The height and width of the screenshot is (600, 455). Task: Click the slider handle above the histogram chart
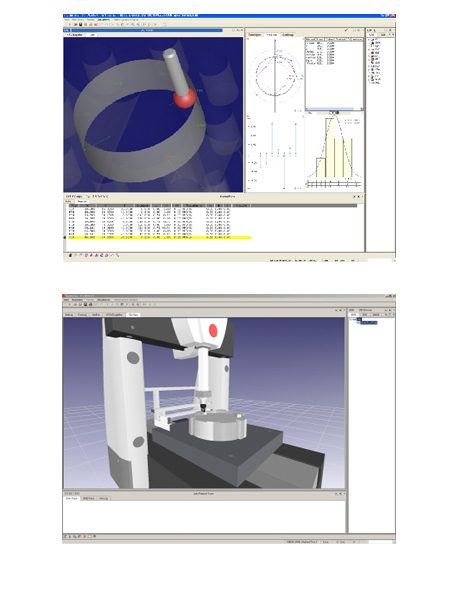(334, 112)
